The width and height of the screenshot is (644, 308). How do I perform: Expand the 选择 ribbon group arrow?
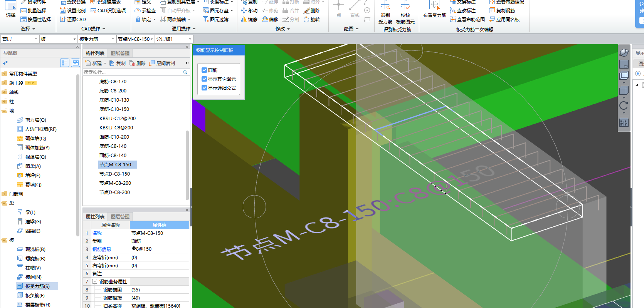[x=34, y=29]
